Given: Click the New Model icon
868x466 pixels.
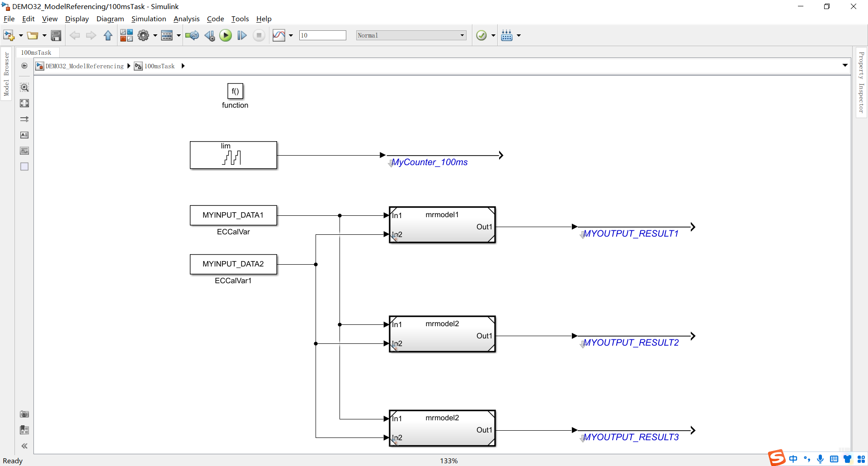Looking at the screenshot, I should click(x=9, y=35).
